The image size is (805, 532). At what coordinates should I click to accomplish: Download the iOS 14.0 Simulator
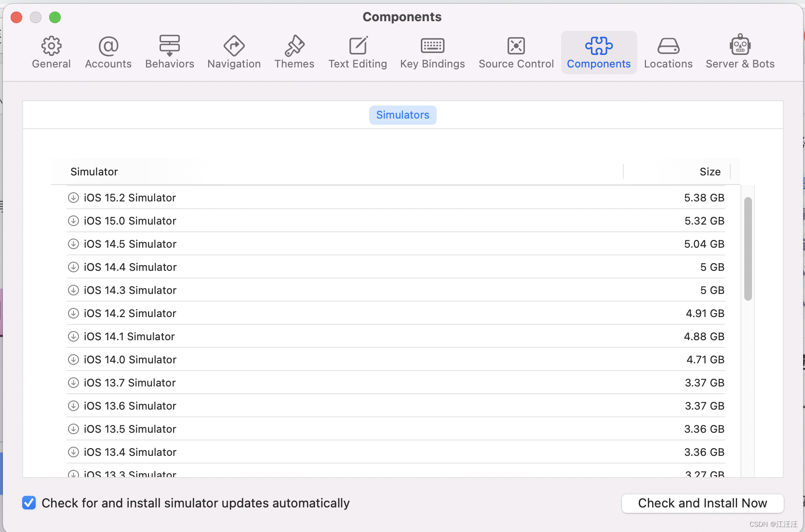tap(73, 359)
